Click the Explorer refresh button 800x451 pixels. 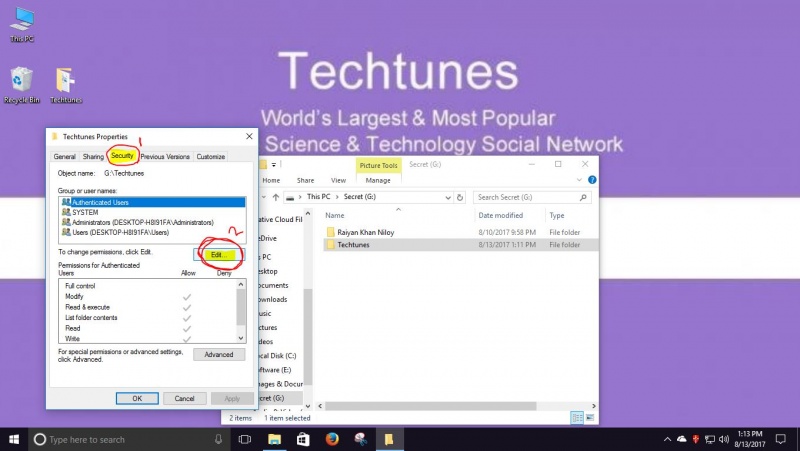(460, 197)
